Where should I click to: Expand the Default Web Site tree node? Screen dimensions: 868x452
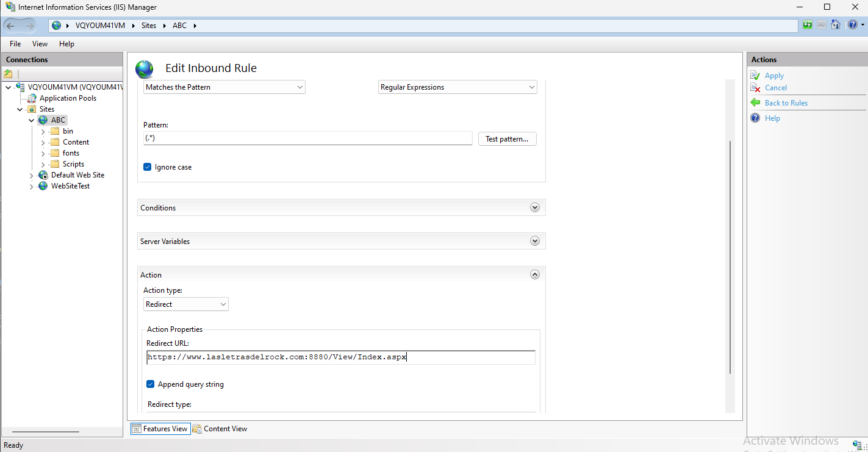tap(32, 175)
